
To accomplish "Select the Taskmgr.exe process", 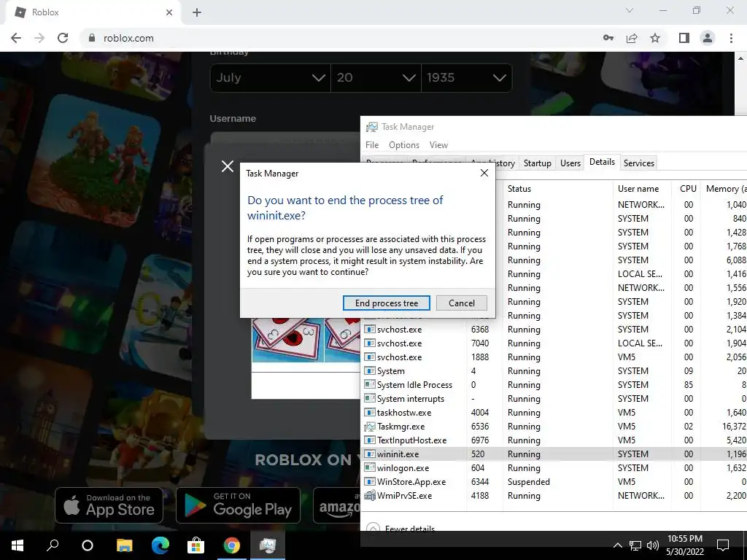I will 555,426.
